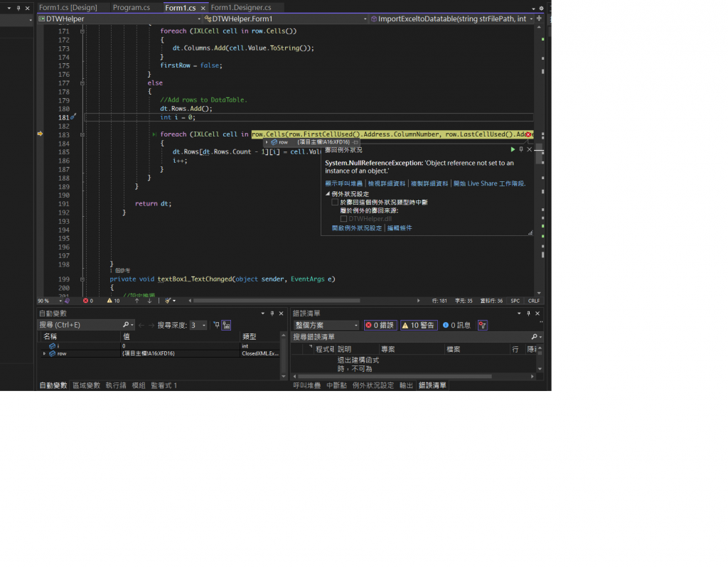Collapse the exception settings section triangle
The image size is (728, 568).
coord(328,193)
